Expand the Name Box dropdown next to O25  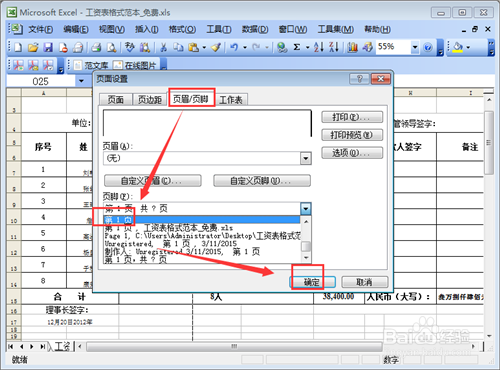(x=81, y=81)
